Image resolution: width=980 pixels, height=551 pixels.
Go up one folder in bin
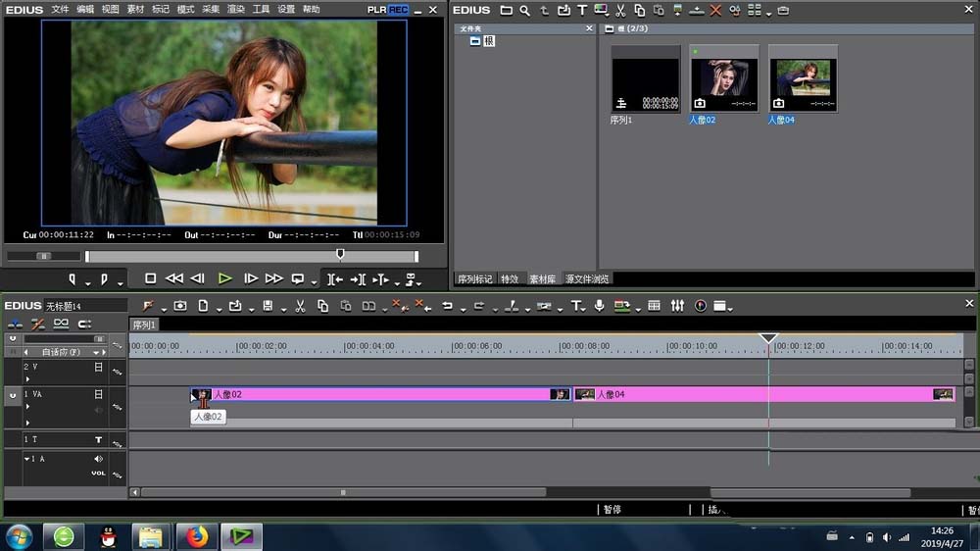click(544, 10)
